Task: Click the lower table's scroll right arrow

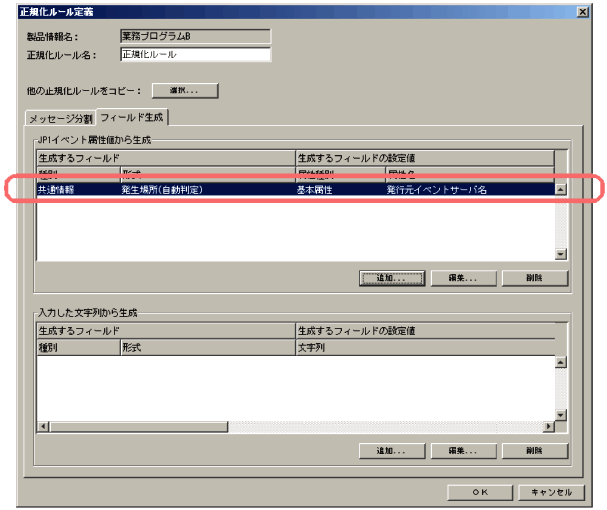Action: coord(549,427)
